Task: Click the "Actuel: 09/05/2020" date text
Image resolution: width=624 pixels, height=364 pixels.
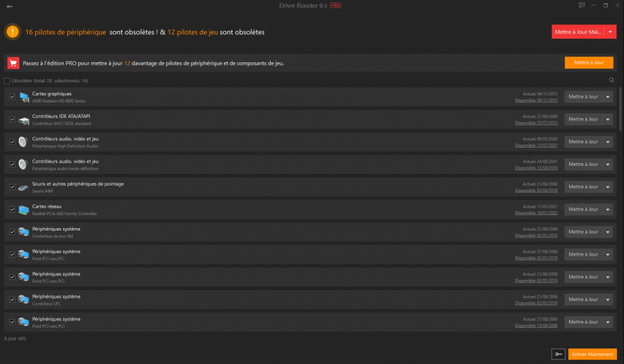Action: (540, 139)
